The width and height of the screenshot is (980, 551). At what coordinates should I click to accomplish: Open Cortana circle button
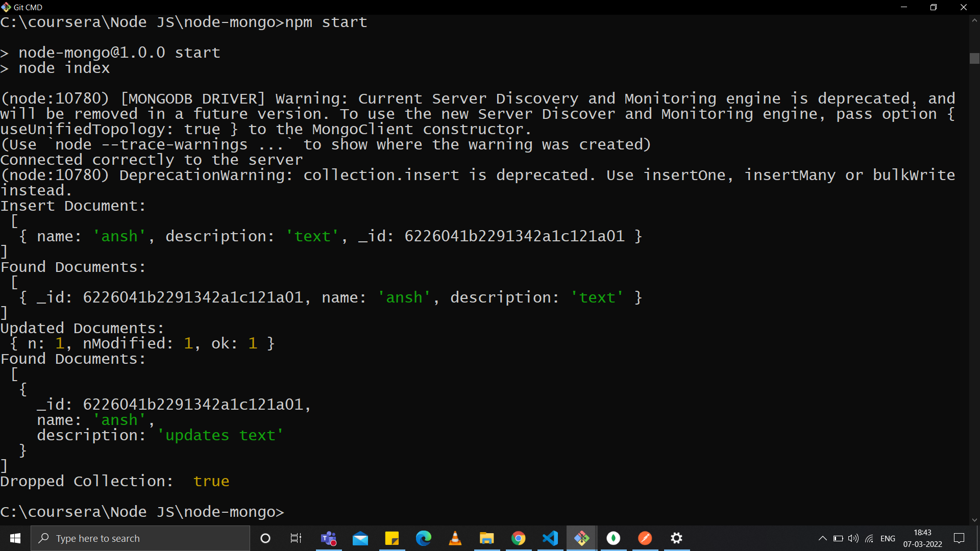(x=265, y=538)
